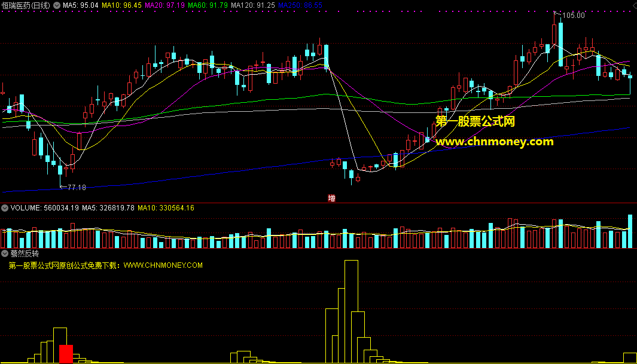
Task: Click the MA5: 95.04 label
Action: click(80, 5)
